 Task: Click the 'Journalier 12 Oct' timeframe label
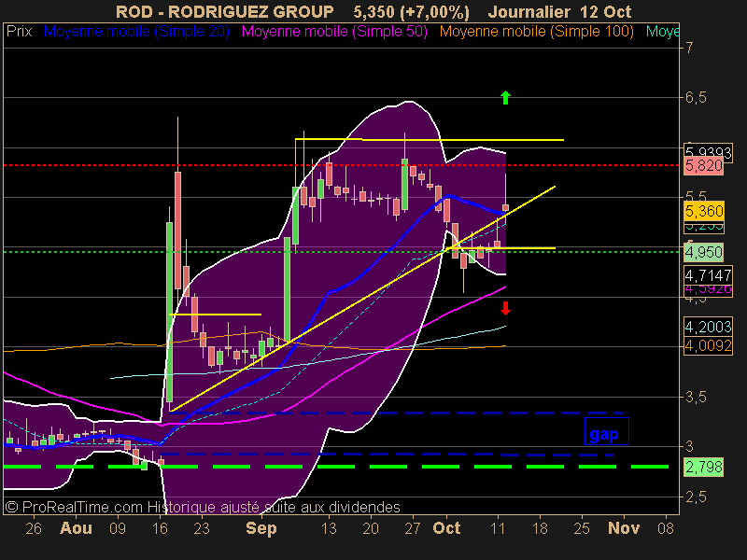[559, 11]
